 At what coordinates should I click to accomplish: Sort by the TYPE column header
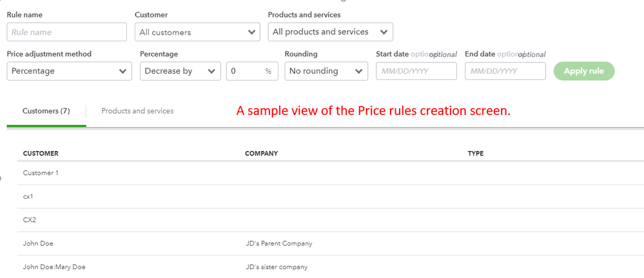point(476,154)
